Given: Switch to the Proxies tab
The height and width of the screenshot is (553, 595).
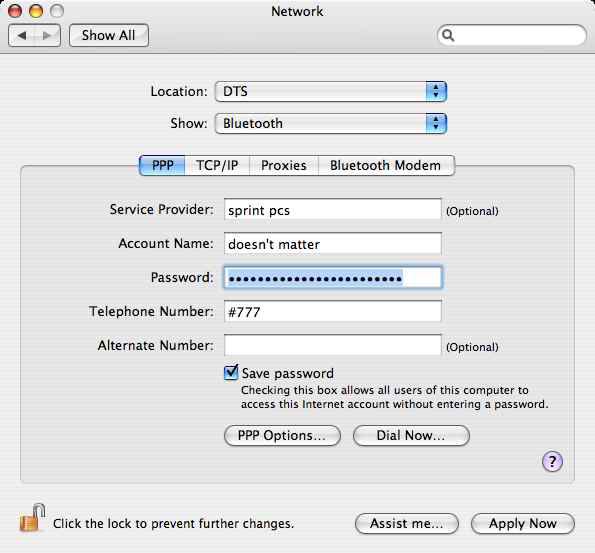Looking at the screenshot, I should [x=284, y=165].
